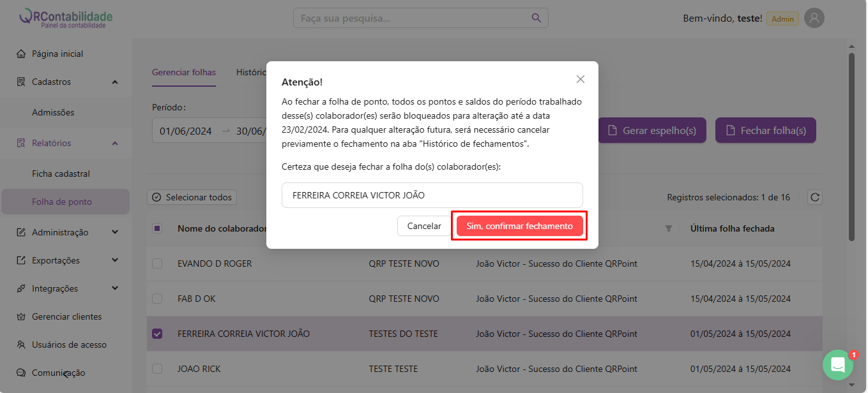Screen dimensions: 868x393
Task: Click the Usuários de acesso icon
Action: point(21,345)
